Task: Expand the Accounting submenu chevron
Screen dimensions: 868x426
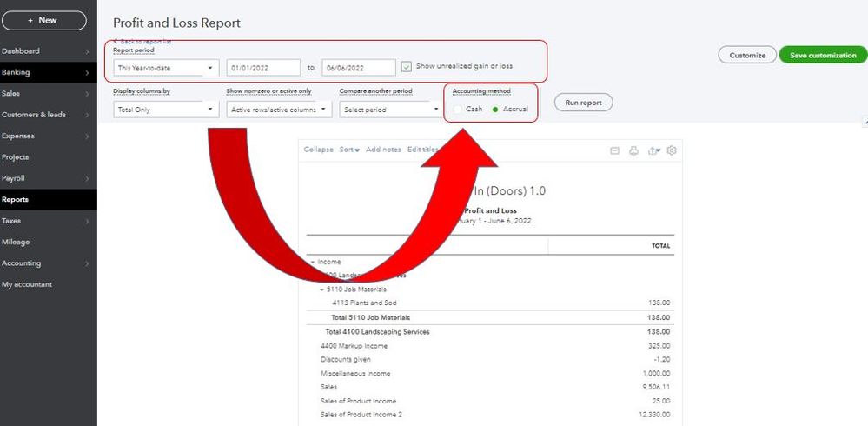Action: [x=87, y=263]
